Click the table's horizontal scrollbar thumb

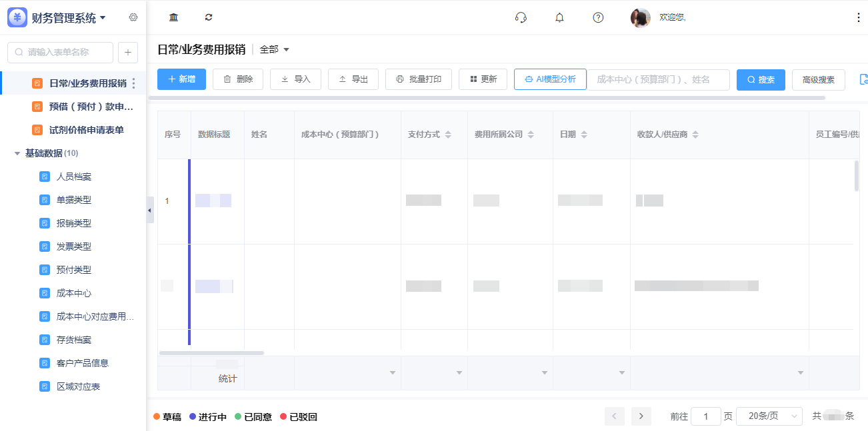[211, 353]
